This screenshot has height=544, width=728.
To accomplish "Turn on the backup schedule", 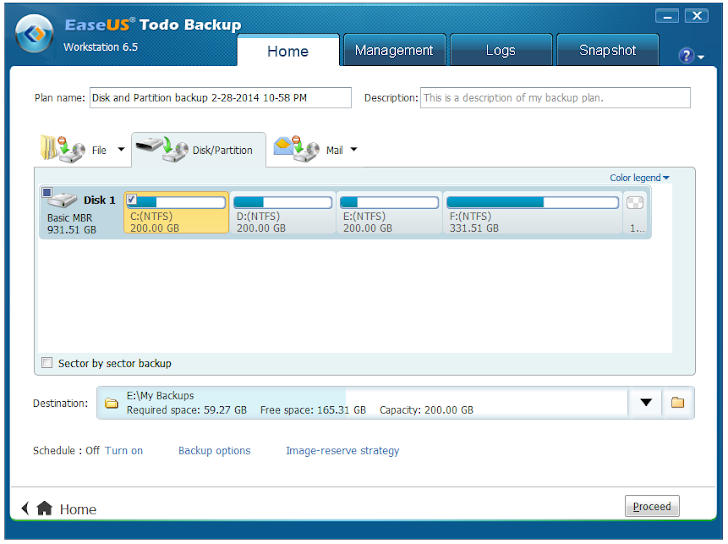I will [124, 451].
